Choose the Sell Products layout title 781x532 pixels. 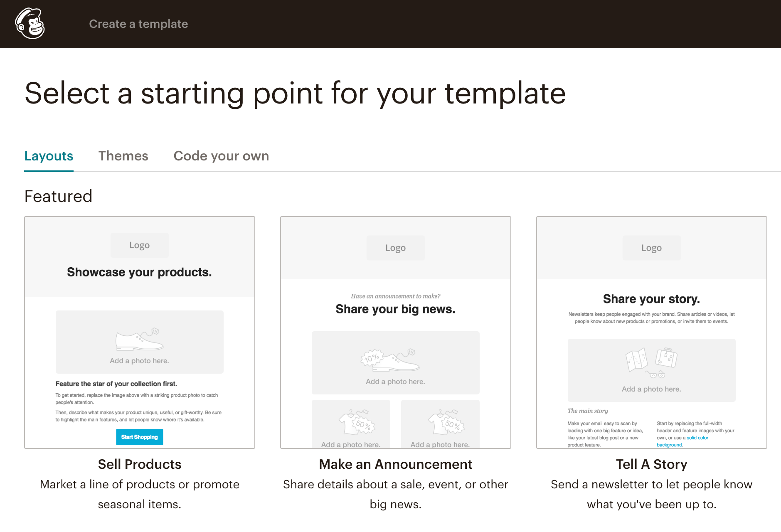(x=140, y=464)
